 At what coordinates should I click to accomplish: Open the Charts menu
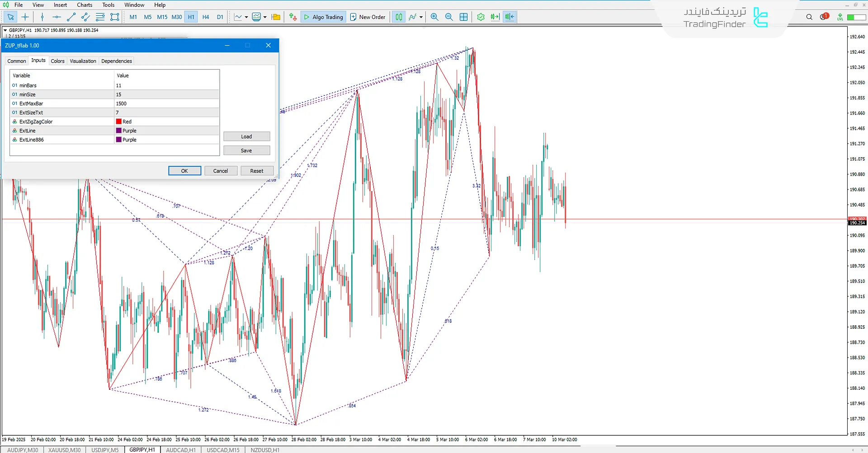pyautogui.click(x=85, y=5)
